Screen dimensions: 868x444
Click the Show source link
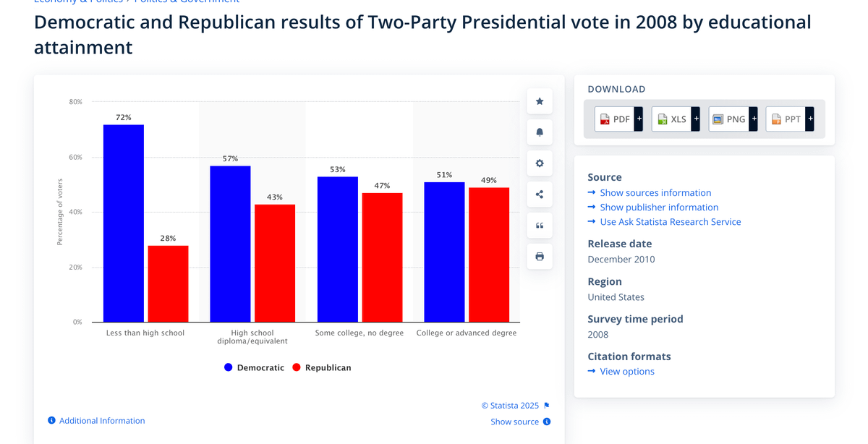tap(514, 422)
